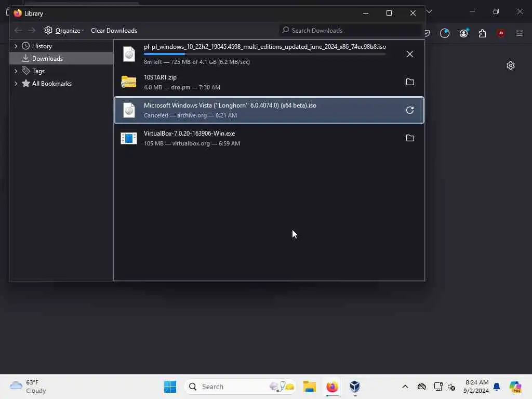
Task: Open containing folder for 10START.zip
Action: coord(410,82)
